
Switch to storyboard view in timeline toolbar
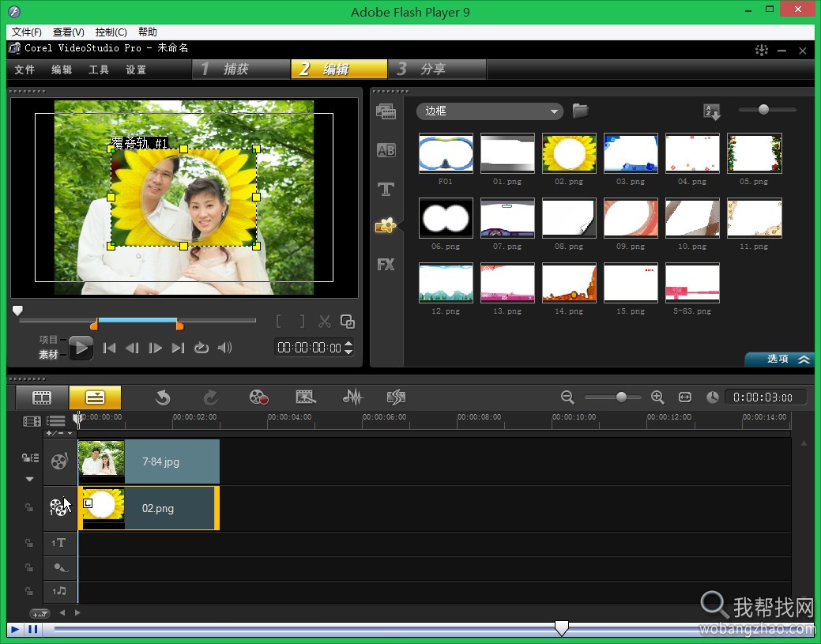point(42,397)
